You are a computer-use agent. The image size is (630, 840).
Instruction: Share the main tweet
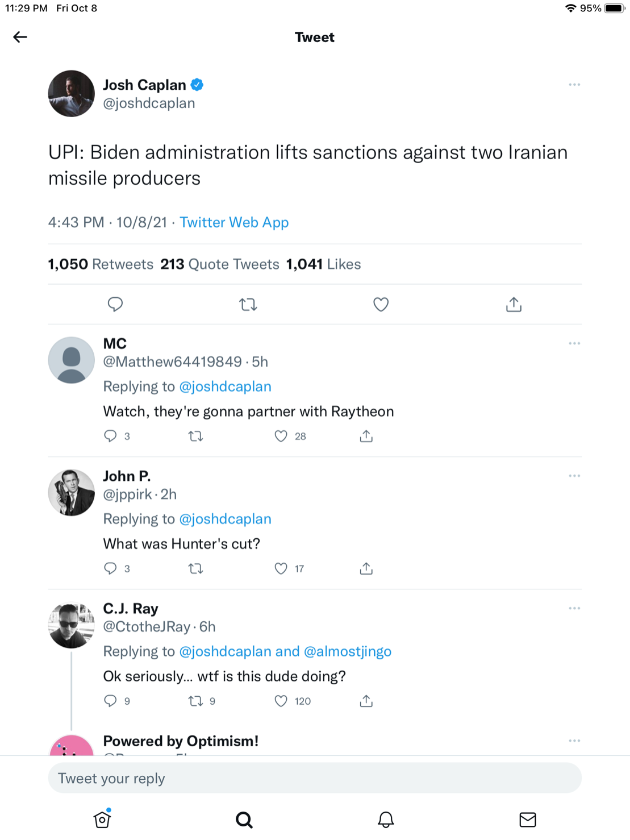[x=514, y=305]
